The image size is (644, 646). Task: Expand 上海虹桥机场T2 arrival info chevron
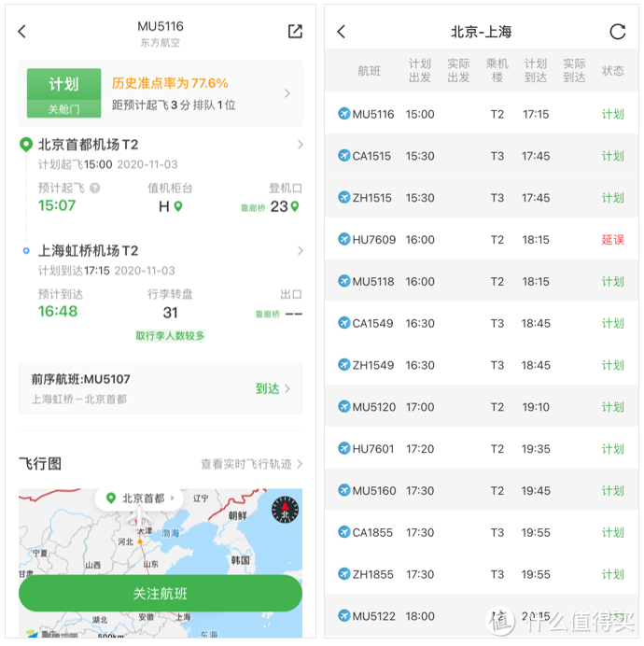300,250
